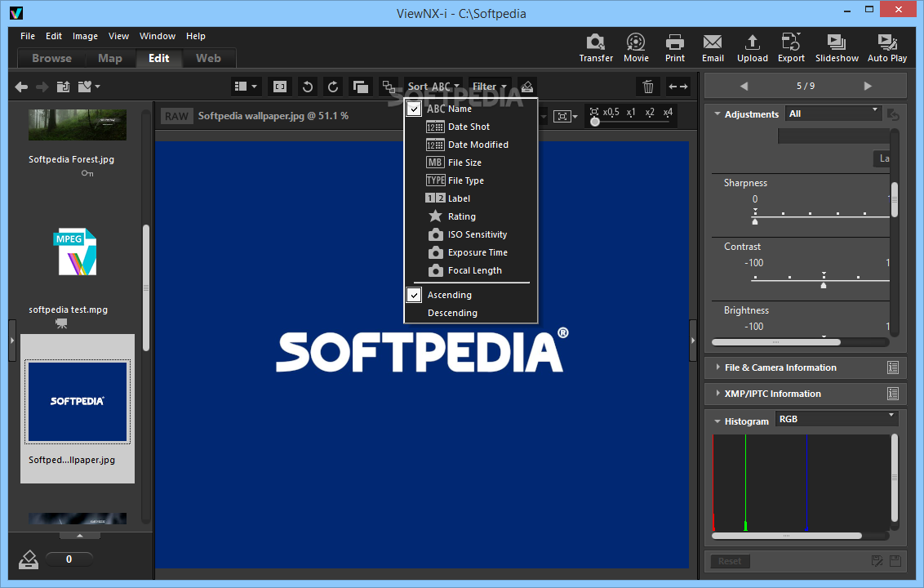Choose Descending sort order
Image resolution: width=924 pixels, height=588 pixels.
point(452,313)
